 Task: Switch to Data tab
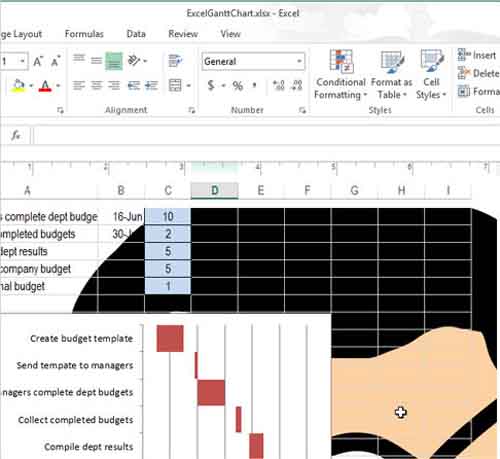[x=136, y=34]
